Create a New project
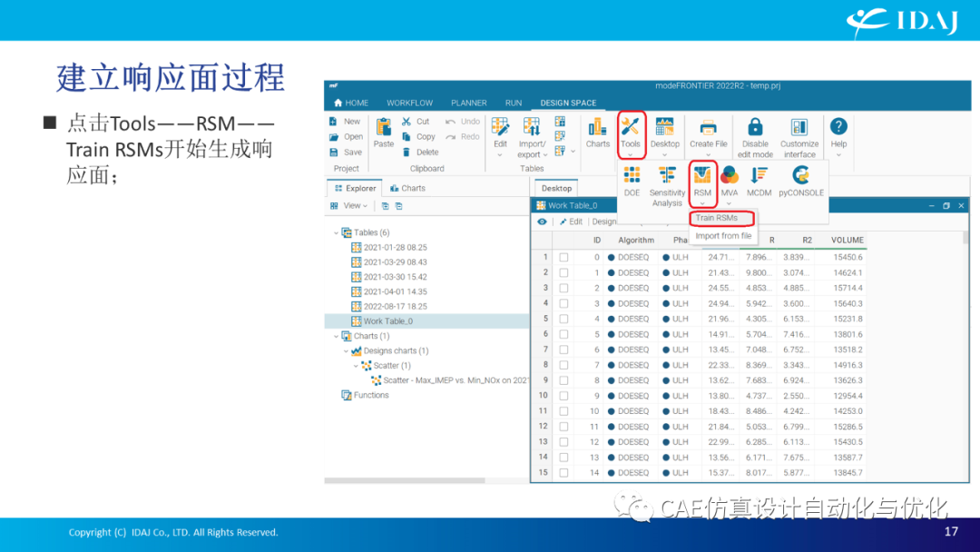Viewport: 980px width, 552px height. tap(345, 122)
